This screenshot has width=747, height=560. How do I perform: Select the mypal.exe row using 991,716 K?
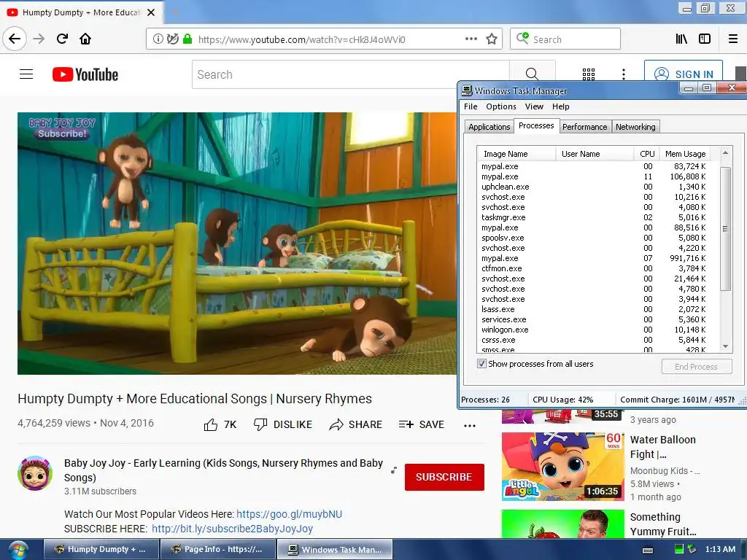tap(594, 258)
